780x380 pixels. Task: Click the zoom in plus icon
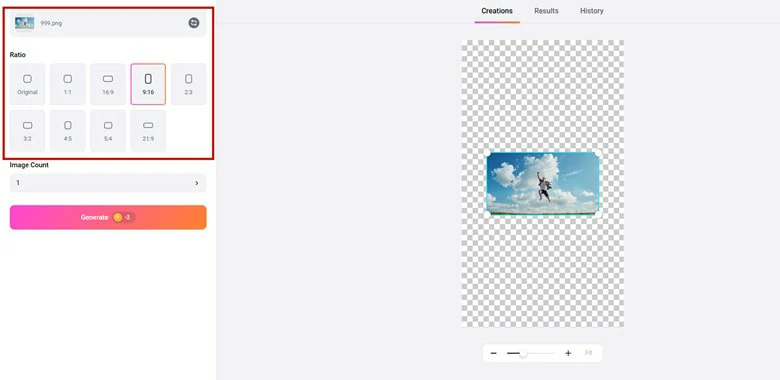(568, 353)
